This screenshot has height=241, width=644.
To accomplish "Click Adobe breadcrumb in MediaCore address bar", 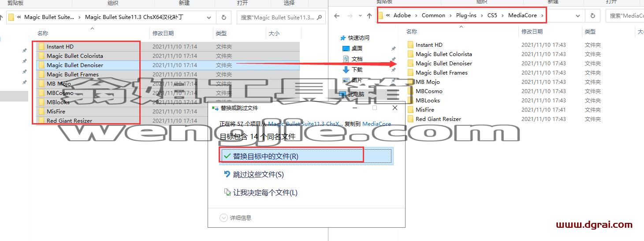I will (x=402, y=15).
